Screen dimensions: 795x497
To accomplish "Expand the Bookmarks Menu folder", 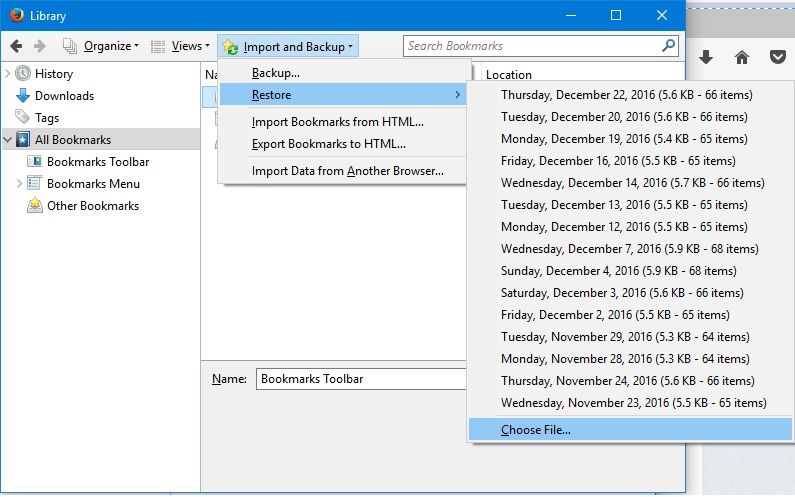I will click(x=20, y=184).
